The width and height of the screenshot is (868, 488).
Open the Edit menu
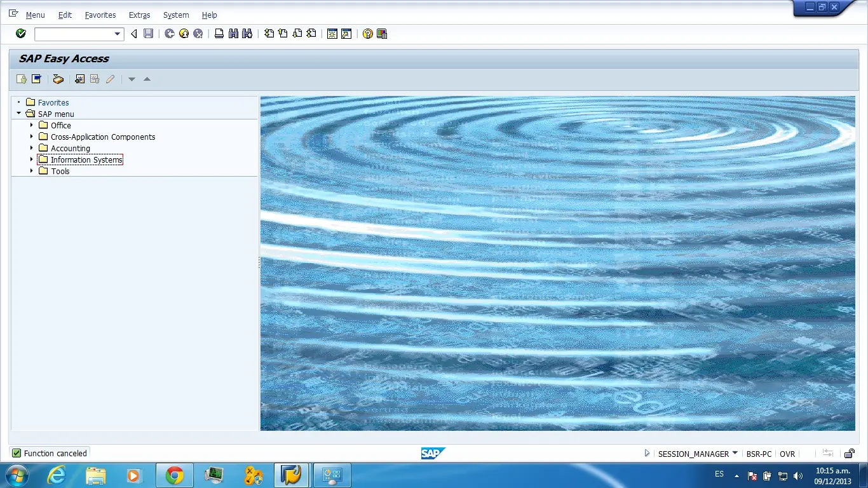coord(65,15)
